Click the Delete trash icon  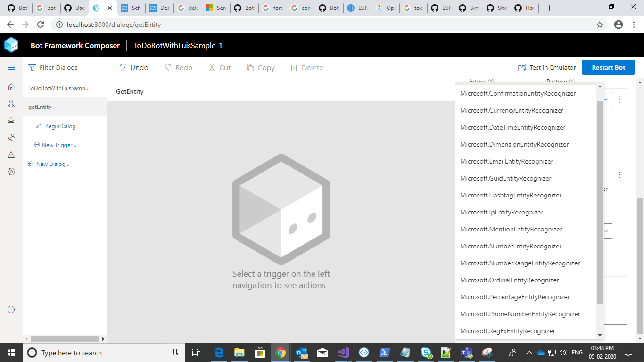pos(293,67)
